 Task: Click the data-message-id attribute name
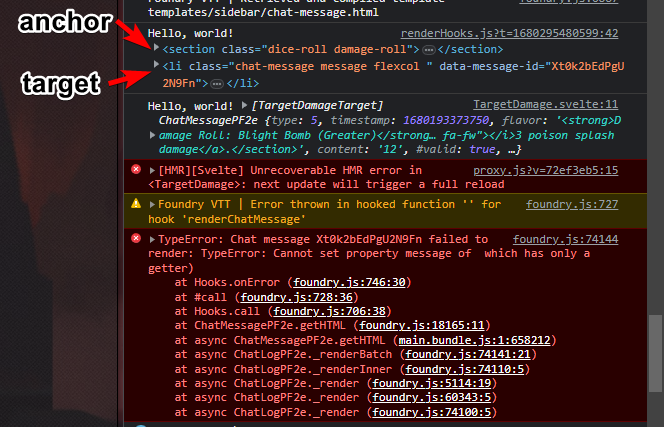[489, 67]
